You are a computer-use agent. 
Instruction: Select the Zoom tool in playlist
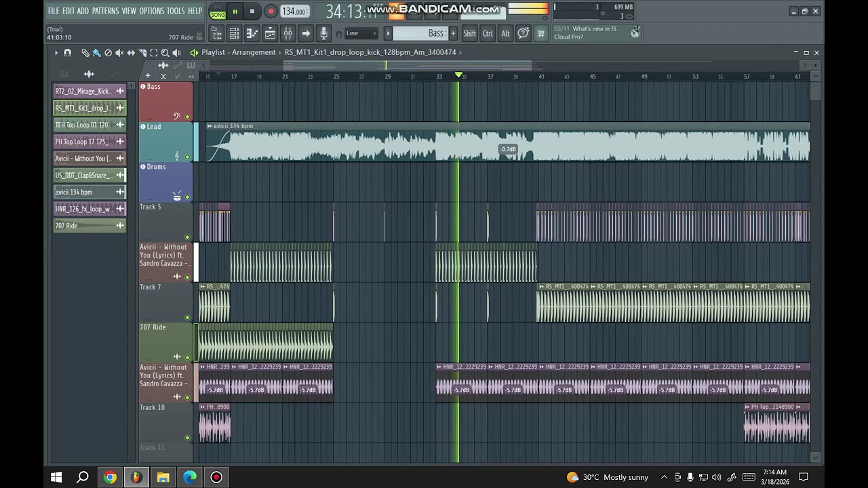pos(165,52)
